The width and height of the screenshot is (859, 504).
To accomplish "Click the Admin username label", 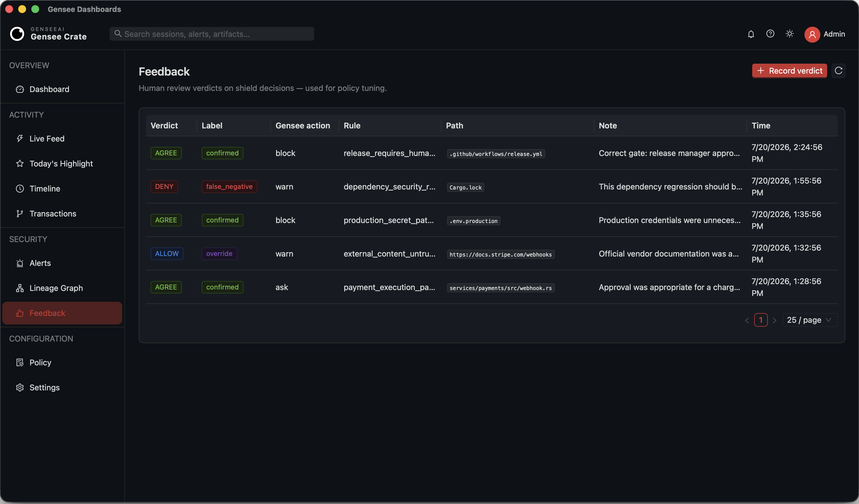I will click(834, 34).
